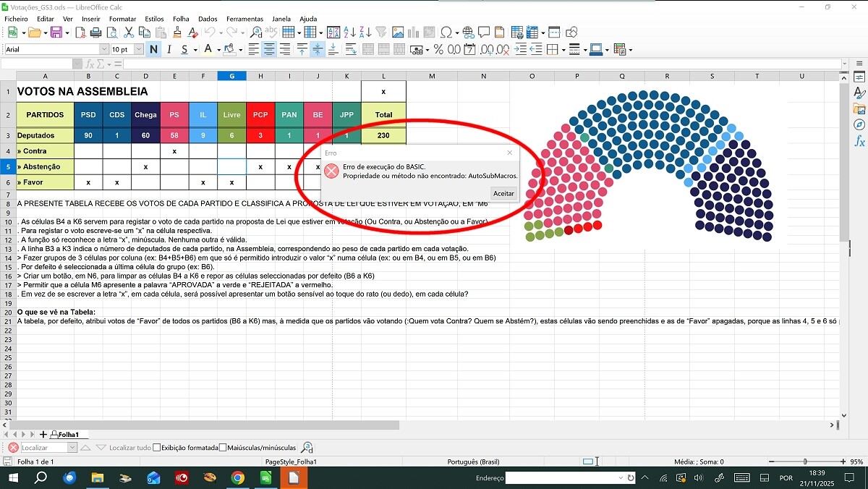Click the Export as PDF icon
868x489 pixels.
point(80,33)
